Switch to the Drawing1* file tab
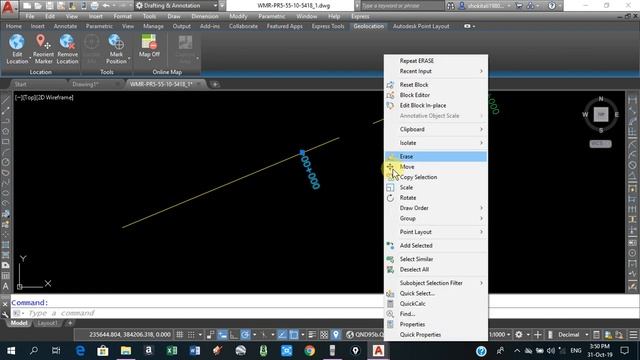Image resolution: width=640 pixels, height=360 pixels. (86, 84)
